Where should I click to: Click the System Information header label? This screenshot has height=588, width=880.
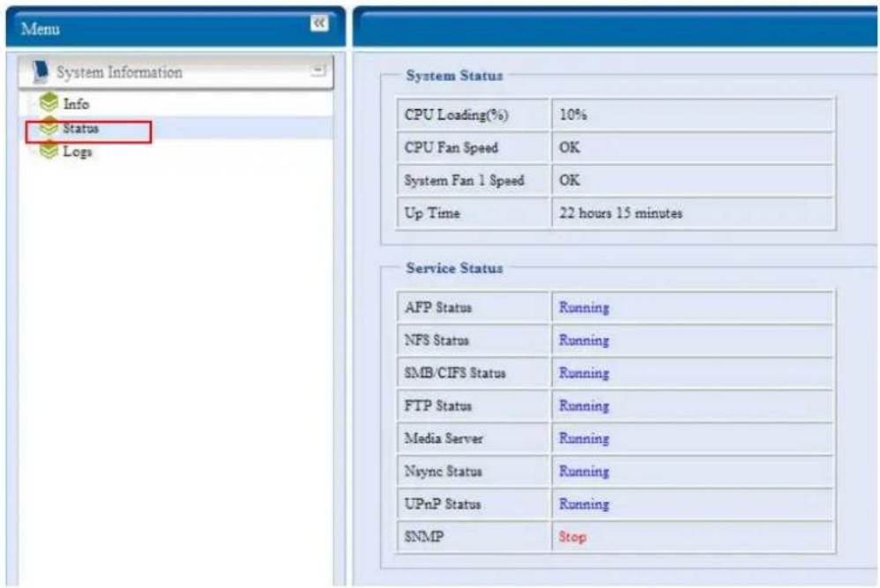coord(119,71)
